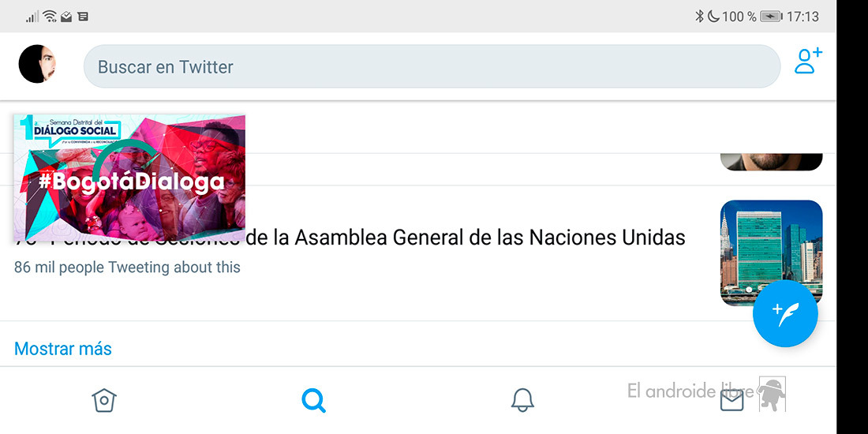Tap the Buscar en Twitter search field
The image size is (868, 434).
(432, 66)
